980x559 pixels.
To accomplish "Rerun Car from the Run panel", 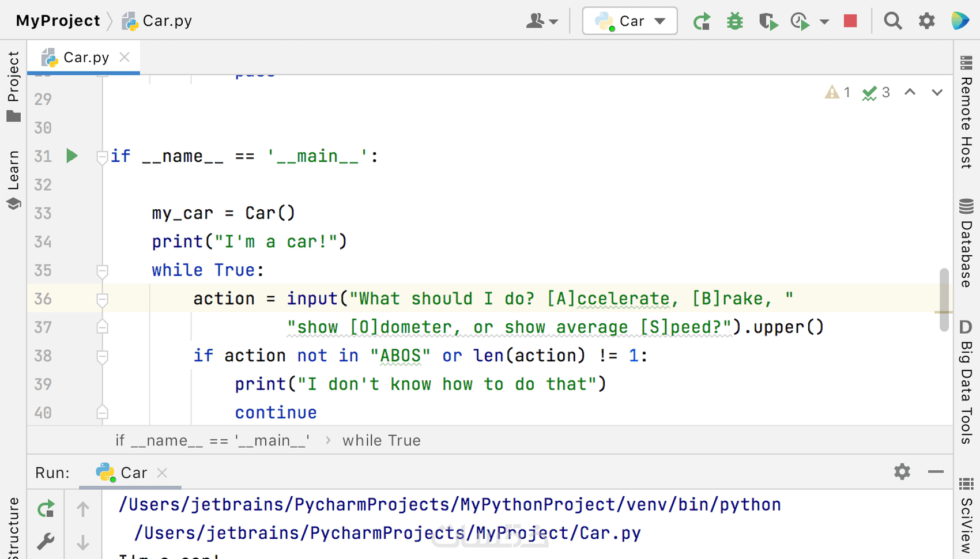I will pyautogui.click(x=46, y=508).
